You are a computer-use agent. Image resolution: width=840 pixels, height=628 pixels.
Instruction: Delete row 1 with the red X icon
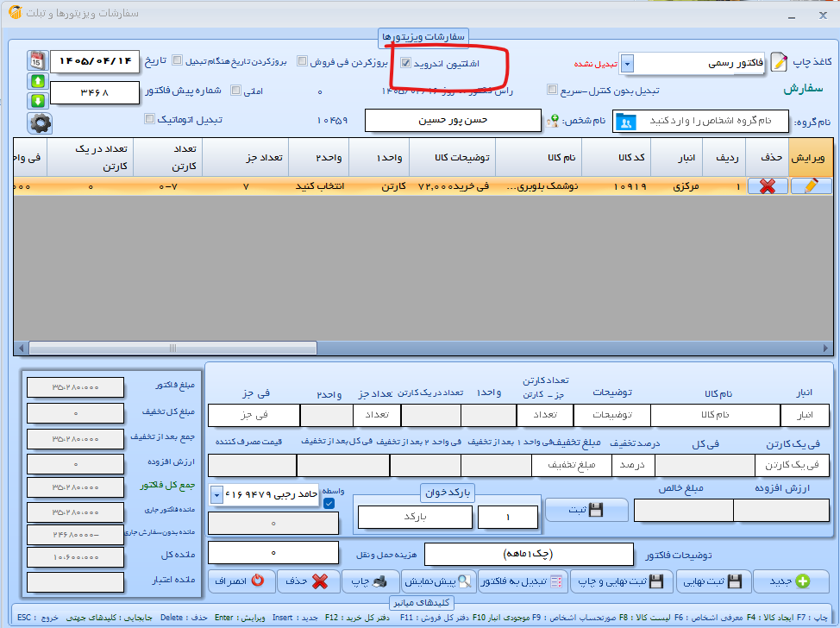point(768,186)
